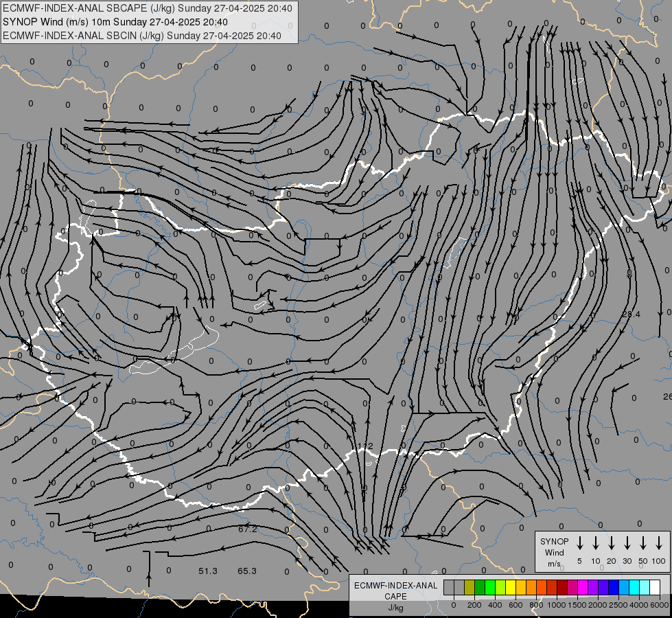Click the J/kg unit label in CAPE legend
The width and height of the screenshot is (672, 618).
point(395,608)
